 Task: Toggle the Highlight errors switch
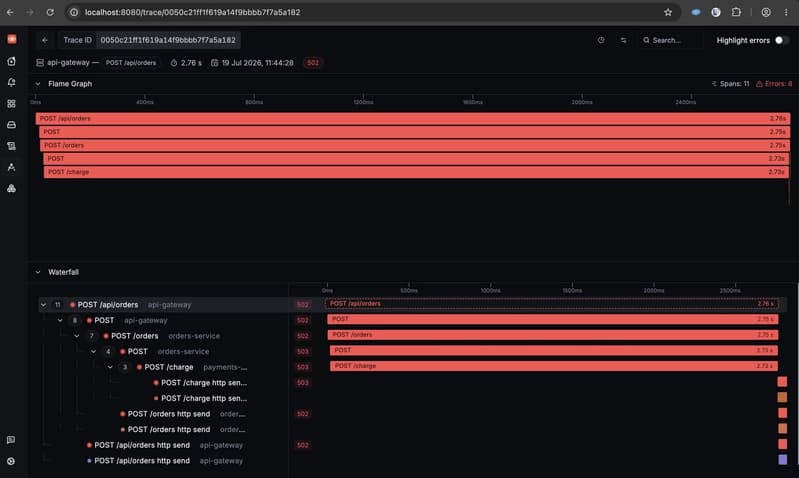coord(782,40)
